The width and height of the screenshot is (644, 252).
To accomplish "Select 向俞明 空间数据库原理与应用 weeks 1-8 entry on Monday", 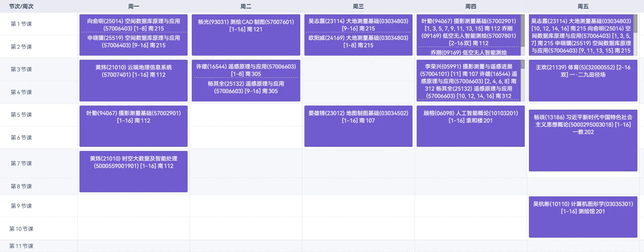I will coord(134,25).
